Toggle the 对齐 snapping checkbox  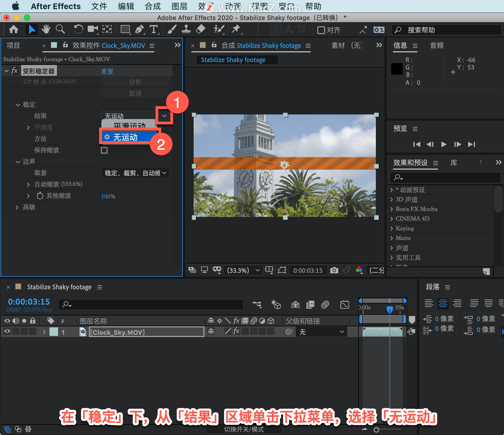coord(321,30)
